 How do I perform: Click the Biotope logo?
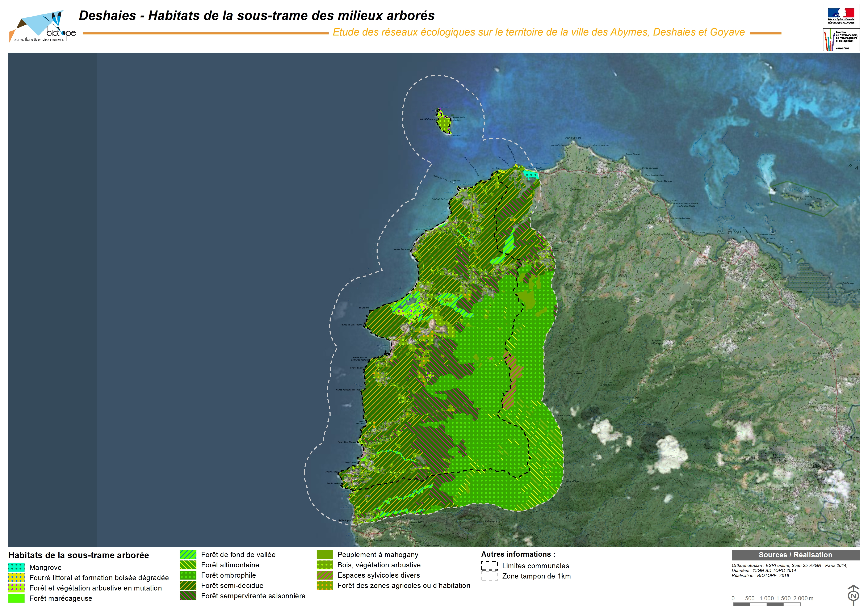click(42, 26)
